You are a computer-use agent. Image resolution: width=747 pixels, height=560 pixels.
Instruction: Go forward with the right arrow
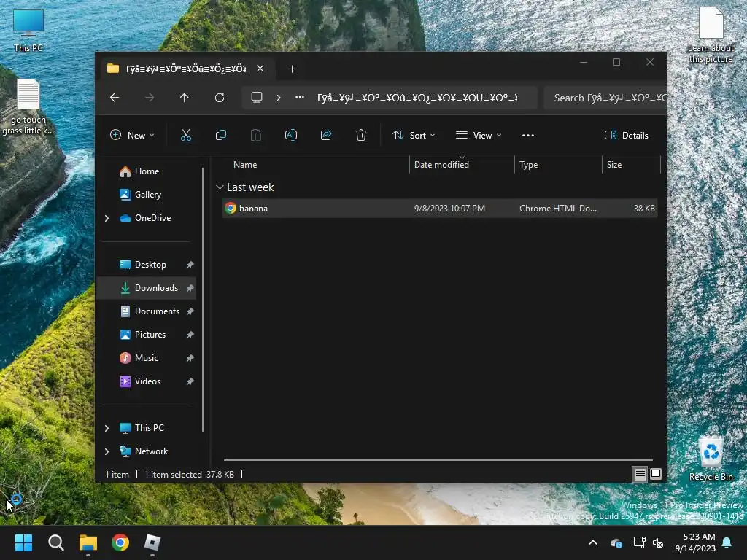tap(150, 98)
